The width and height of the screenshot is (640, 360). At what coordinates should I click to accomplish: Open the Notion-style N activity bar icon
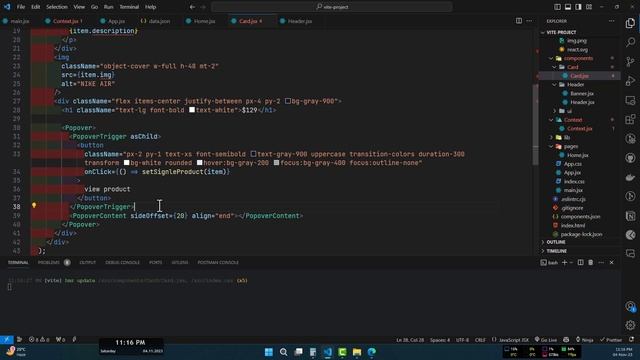click(630, 216)
